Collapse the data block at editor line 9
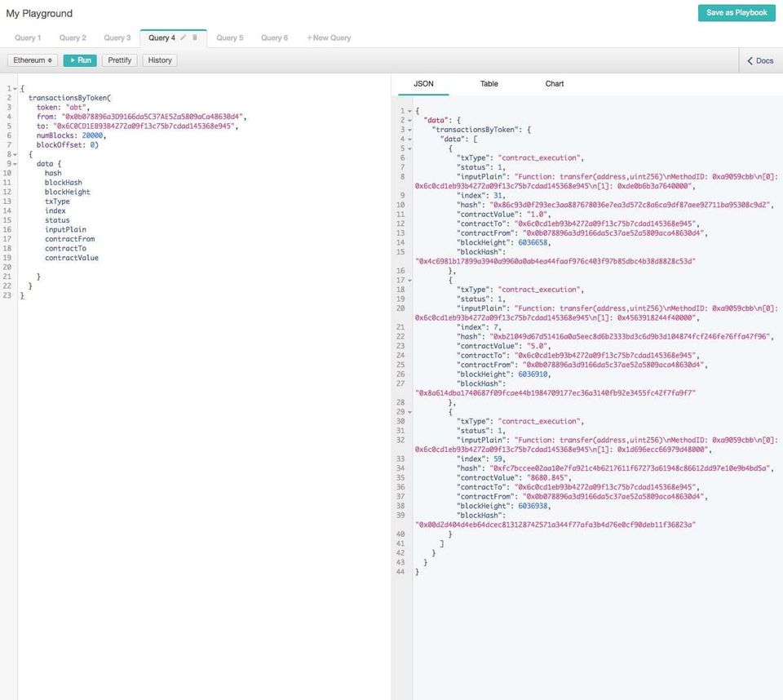 pyautogui.click(x=15, y=164)
